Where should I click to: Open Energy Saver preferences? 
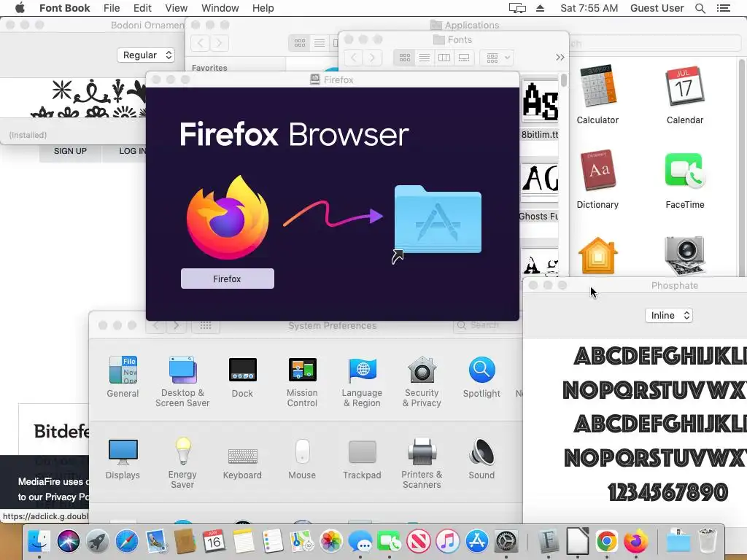point(182,451)
